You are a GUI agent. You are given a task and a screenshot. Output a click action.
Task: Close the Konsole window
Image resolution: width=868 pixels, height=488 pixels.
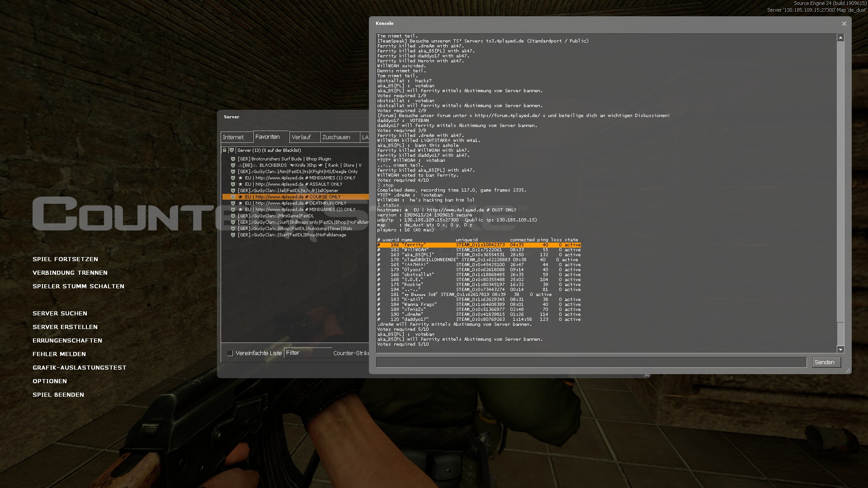tap(844, 23)
